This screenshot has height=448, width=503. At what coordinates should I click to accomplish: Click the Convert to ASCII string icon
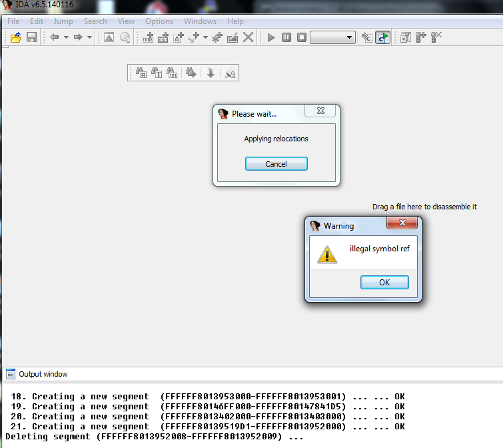(x=179, y=37)
